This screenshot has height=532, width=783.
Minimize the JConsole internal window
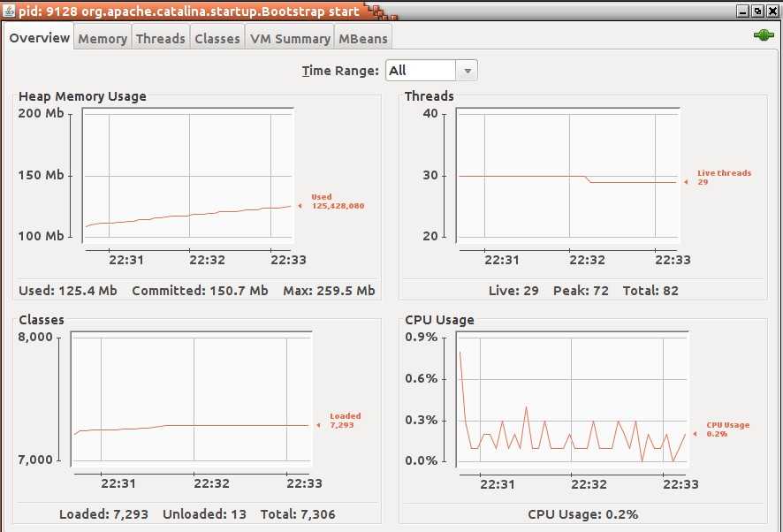point(742,11)
